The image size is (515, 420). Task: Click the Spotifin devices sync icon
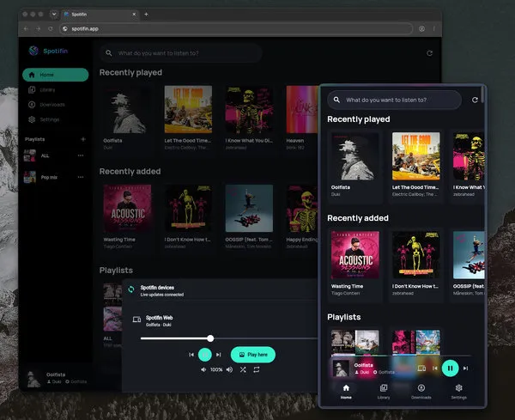click(131, 289)
